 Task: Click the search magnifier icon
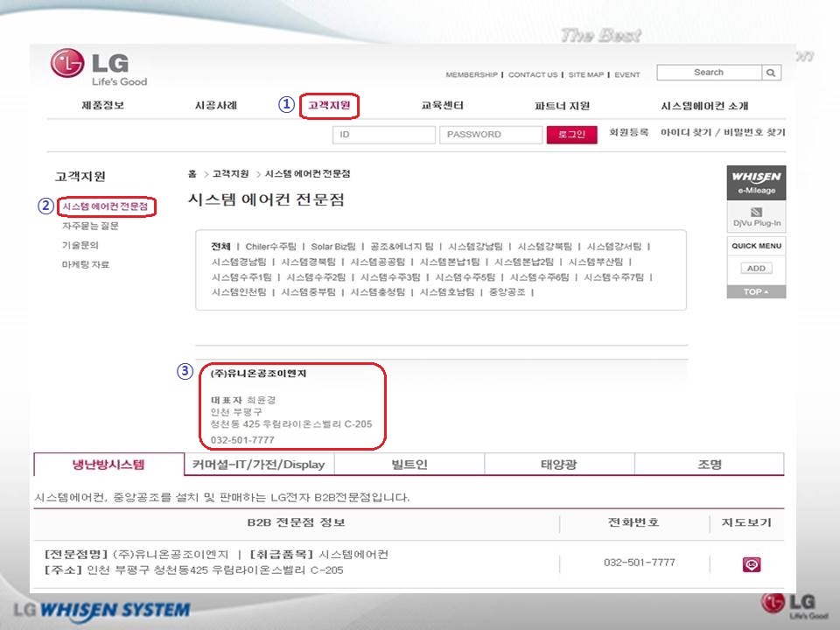[x=771, y=73]
